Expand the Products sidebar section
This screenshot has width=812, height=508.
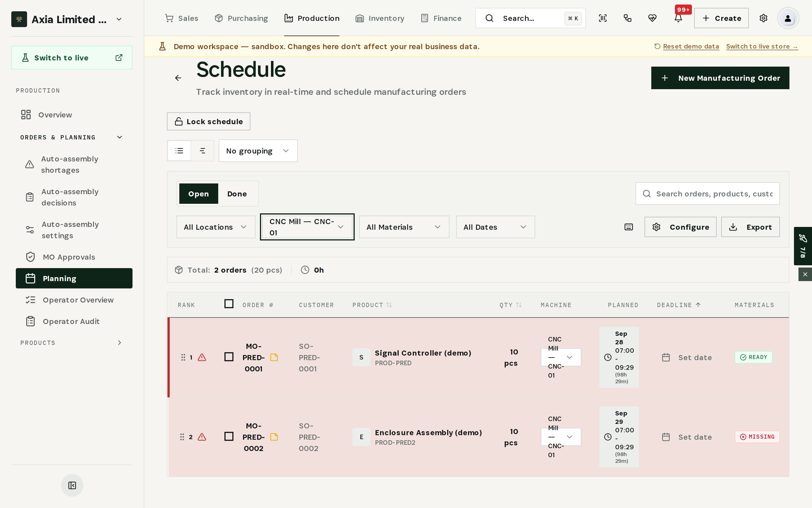click(x=72, y=343)
